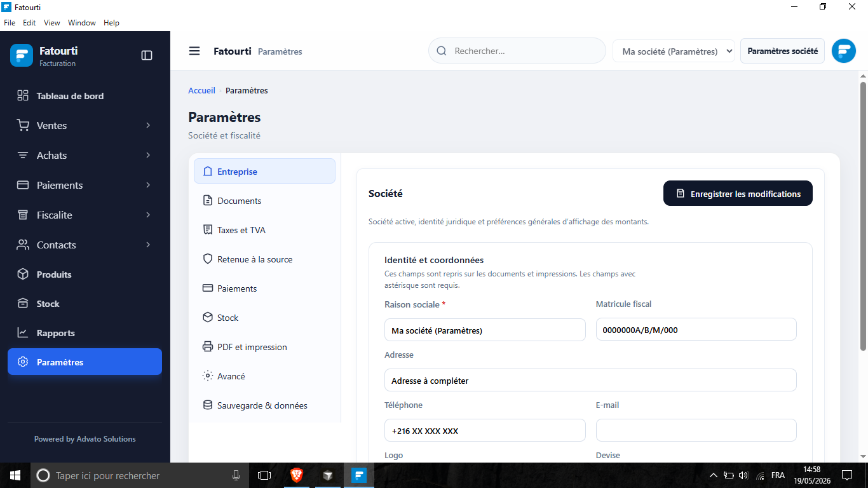The height and width of the screenshot is (488, 868).
Task: Click the Paramètres société button
Action: pos(782,51)
